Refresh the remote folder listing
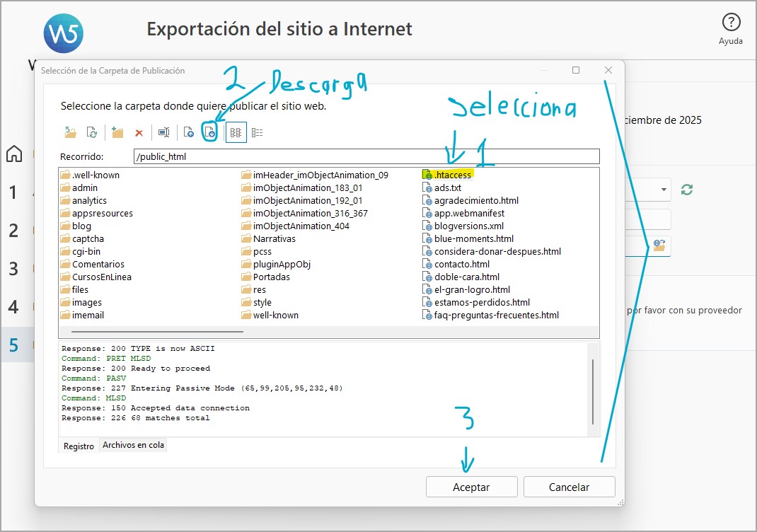Screen dimensions: 757x532 (x=92, y=132)
